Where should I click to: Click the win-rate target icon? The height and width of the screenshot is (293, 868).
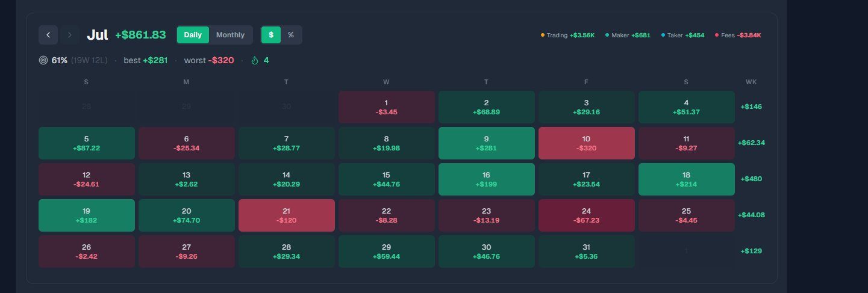point(43,60)
